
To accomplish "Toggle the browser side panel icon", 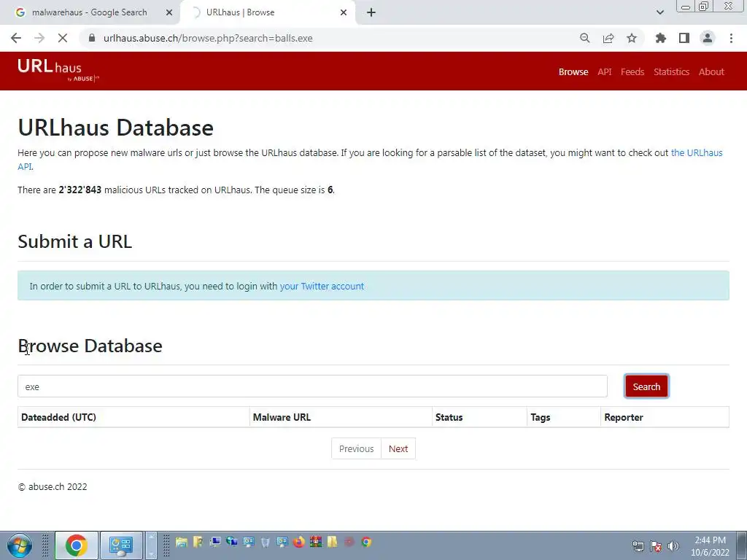I will coord(684,38).
